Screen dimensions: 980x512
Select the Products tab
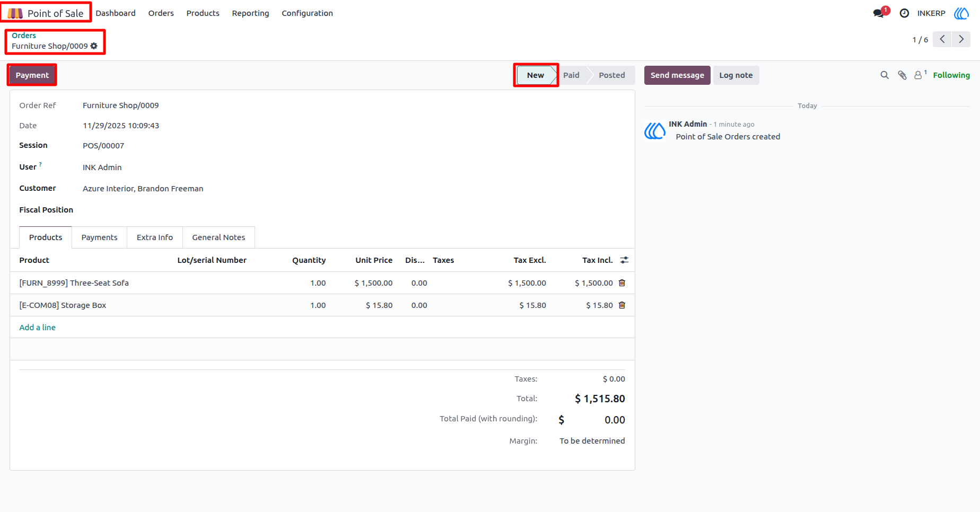46,237
